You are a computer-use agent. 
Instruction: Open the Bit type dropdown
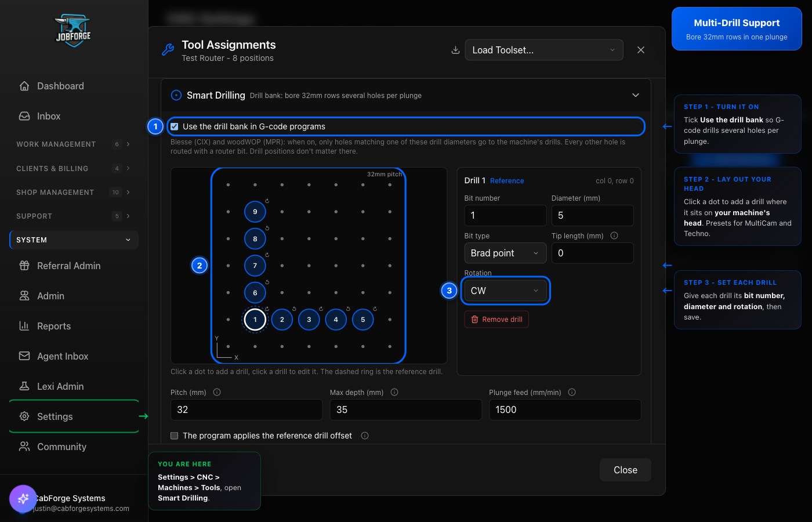(x=505, y=253)
